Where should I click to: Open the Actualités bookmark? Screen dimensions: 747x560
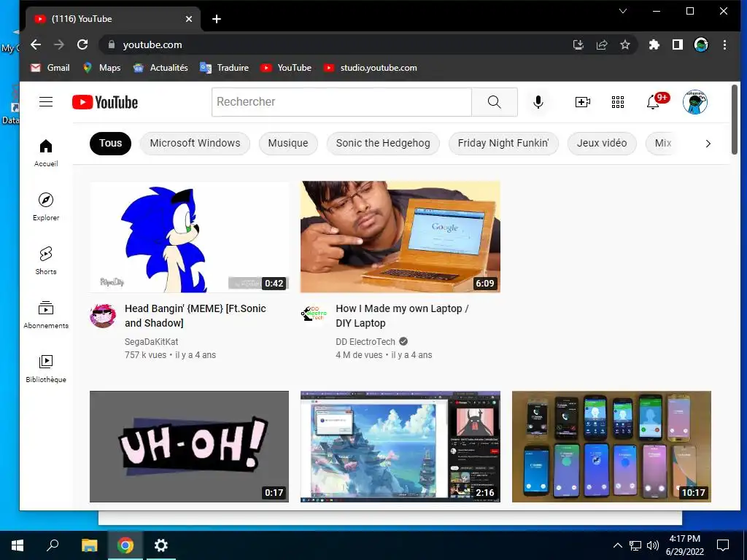coord(160,68)
